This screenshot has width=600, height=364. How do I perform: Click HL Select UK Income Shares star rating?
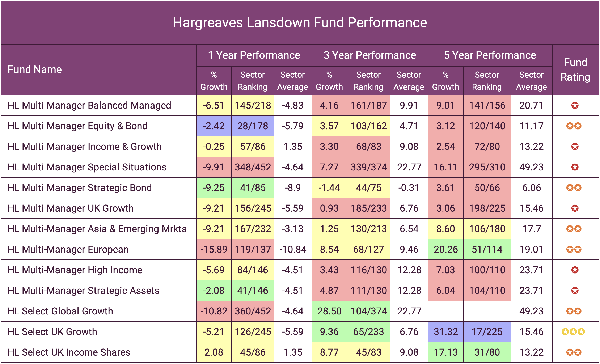click(x=574, y=352)
